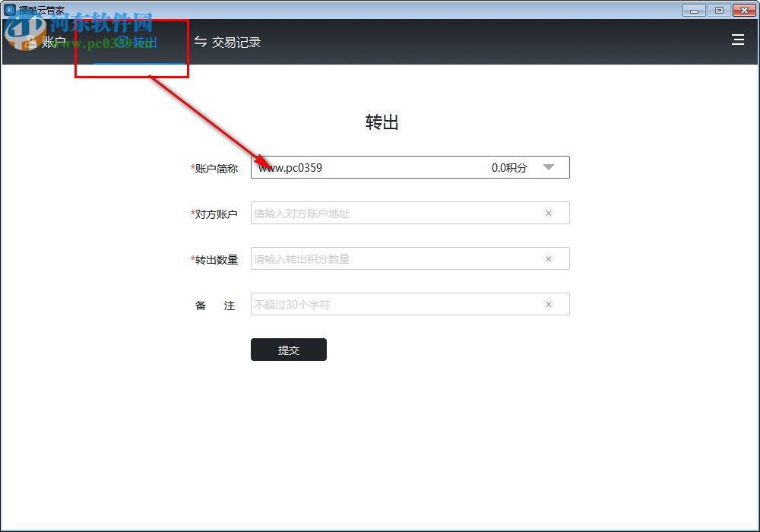Click the 账户 (account) person icon
Viewport: 760px width, 532px height.
click(x=30, y=42)
